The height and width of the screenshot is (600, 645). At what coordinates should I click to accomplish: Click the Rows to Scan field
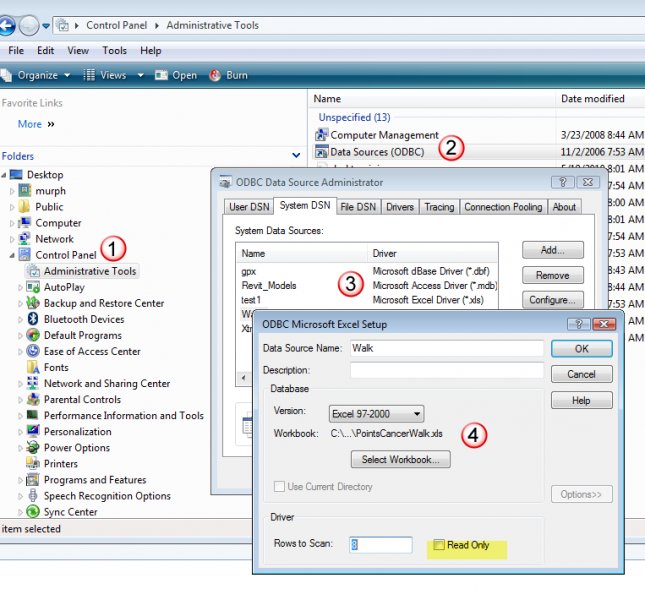(380, 545)
